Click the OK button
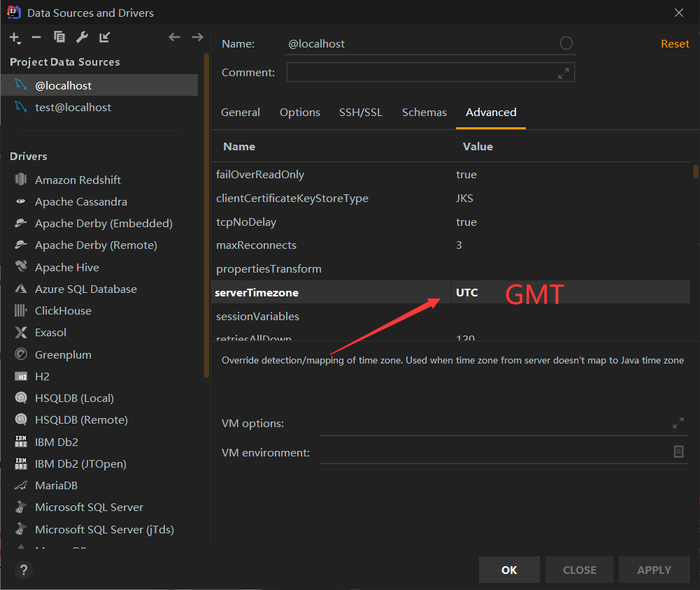The height and width of the screenshot is (590, 700). click(509, 570)
